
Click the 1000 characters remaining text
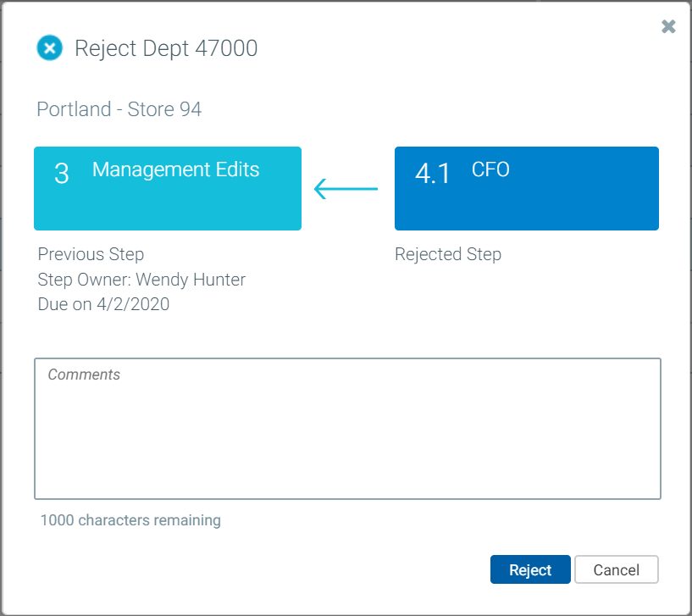pyautogui.click(x=130, y=520)
